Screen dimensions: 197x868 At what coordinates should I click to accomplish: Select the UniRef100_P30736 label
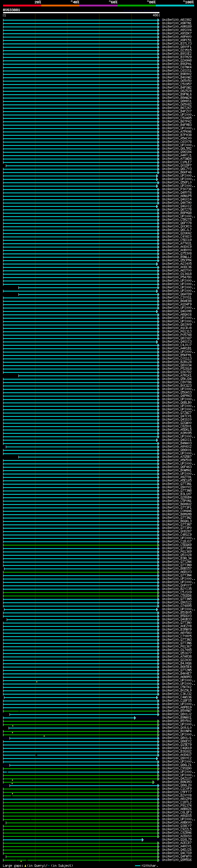point(176,189)
